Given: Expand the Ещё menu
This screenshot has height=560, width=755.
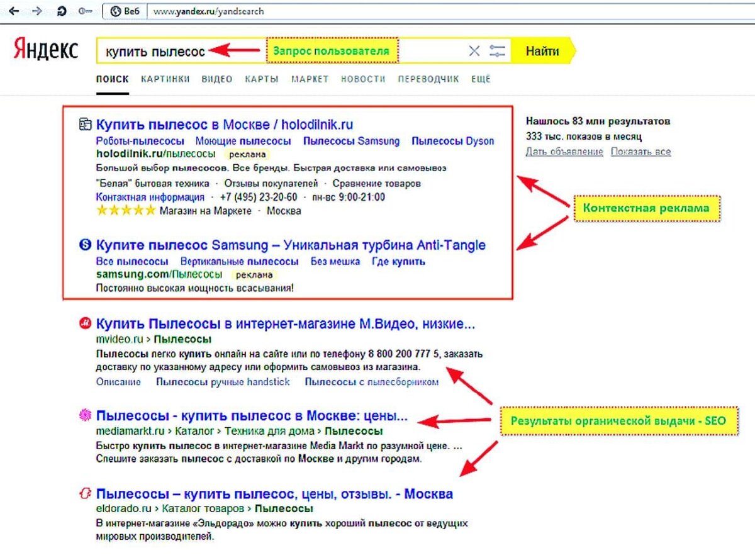Looking at the screenshot, I should coord(481,79).
